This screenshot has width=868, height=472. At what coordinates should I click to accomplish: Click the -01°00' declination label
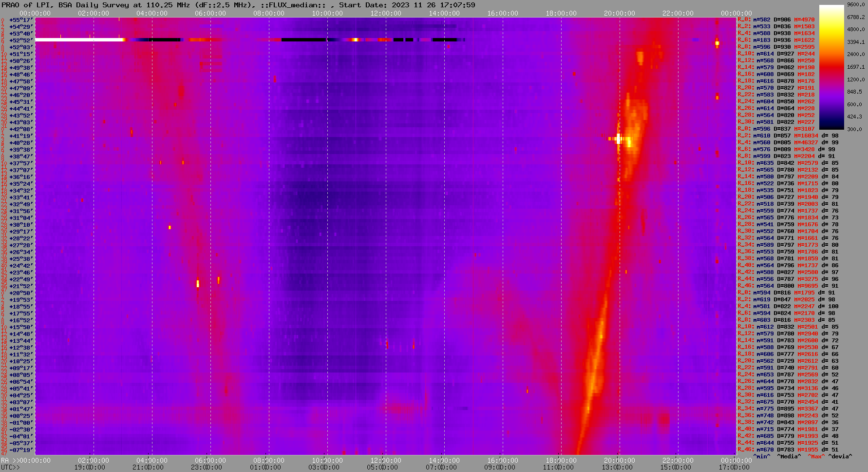(x=21, y=422)
